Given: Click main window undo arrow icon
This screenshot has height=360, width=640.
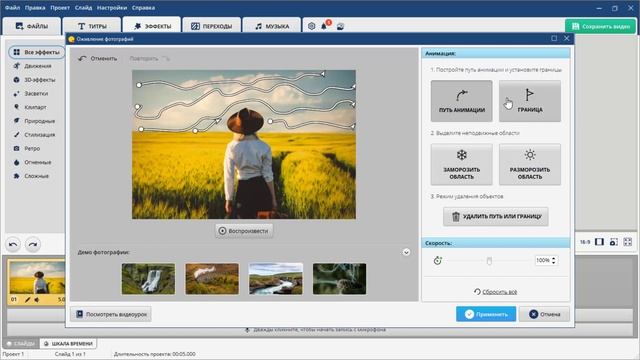Looking at the screenshot, I should (13, 244).
